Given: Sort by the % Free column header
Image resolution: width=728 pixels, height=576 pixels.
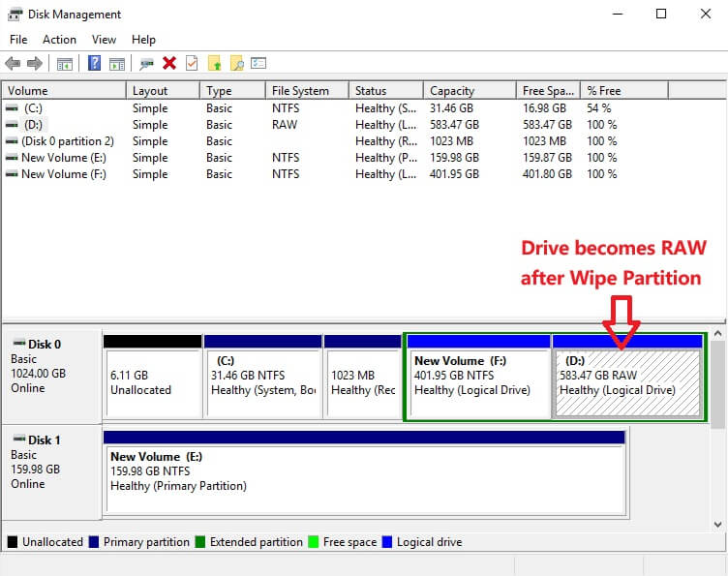Looking at the screenshot, I should point(624,90).
